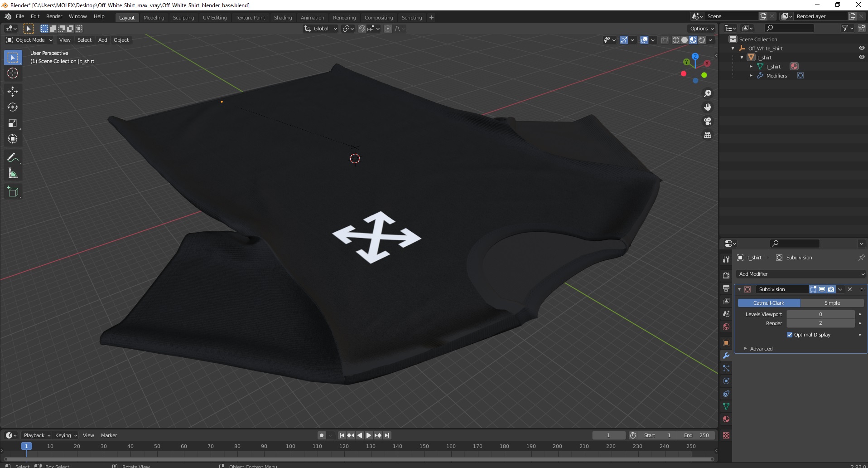This screenshot has width=868, height=468.
Task: Open Texture properties tab
Action: coord(726,435)
